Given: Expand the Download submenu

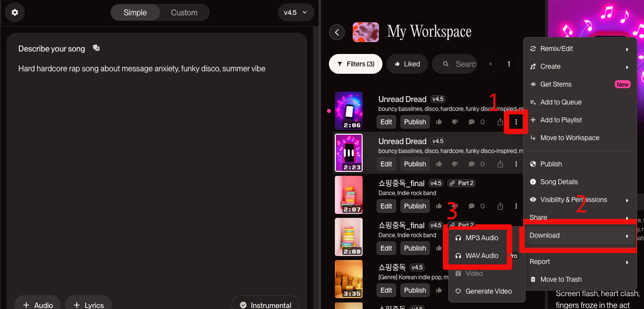Looking at the screenshot, I should coord(580,235).
